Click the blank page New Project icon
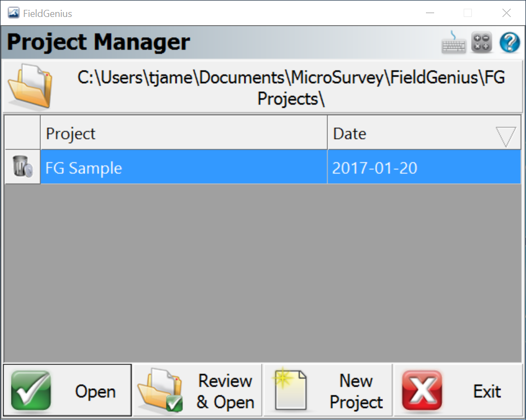The width and height of the screenshot is (526, 420). [289, 390]
